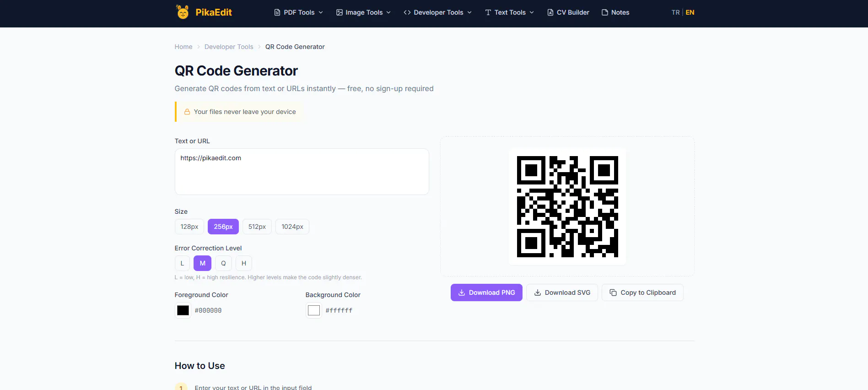Click the Text or URL input field
This screenshot has width=868, height=390.
302,172
